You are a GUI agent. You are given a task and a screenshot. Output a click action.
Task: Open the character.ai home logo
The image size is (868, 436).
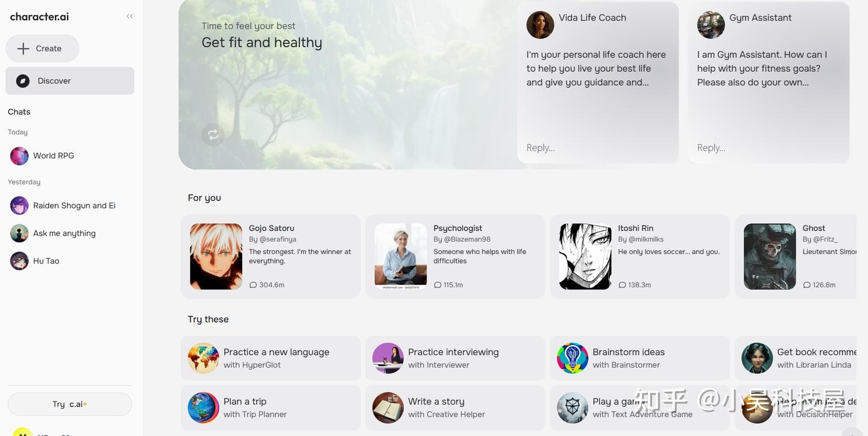tap(39, 17)
